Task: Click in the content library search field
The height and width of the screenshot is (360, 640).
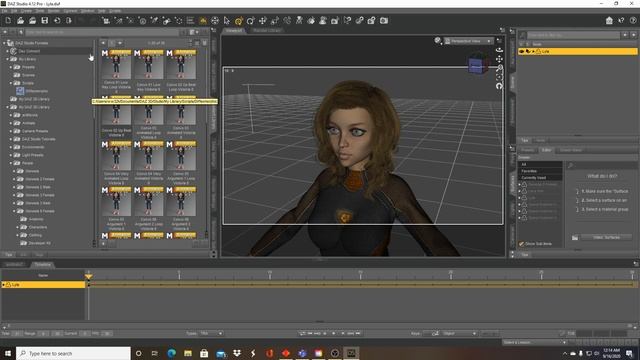Action: coord(102,32)
